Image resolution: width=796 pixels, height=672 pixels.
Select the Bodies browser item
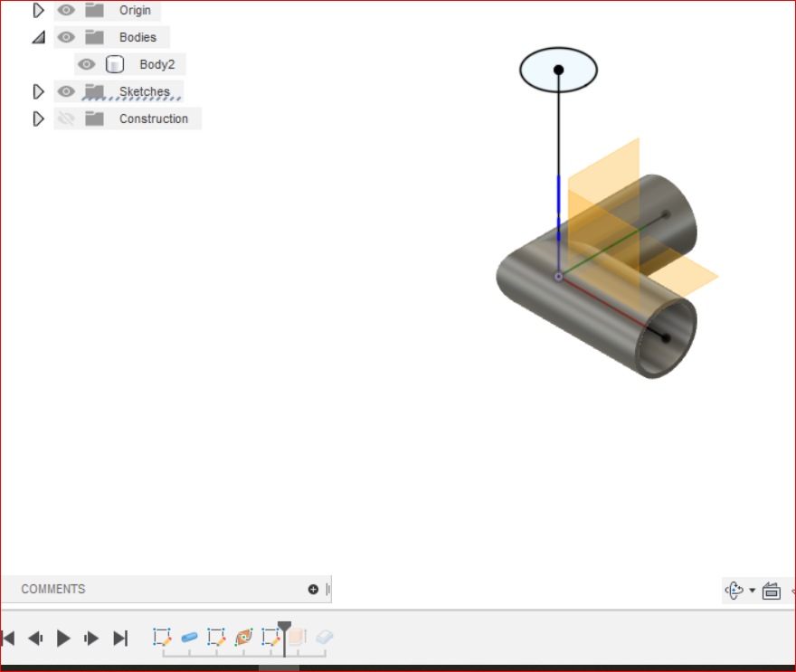pos(137,37)
